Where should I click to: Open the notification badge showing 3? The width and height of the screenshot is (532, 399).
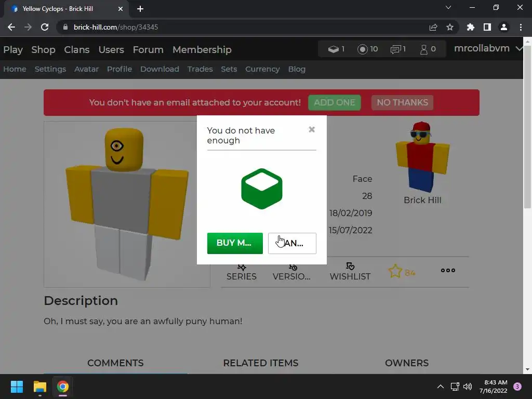(517, 387)
